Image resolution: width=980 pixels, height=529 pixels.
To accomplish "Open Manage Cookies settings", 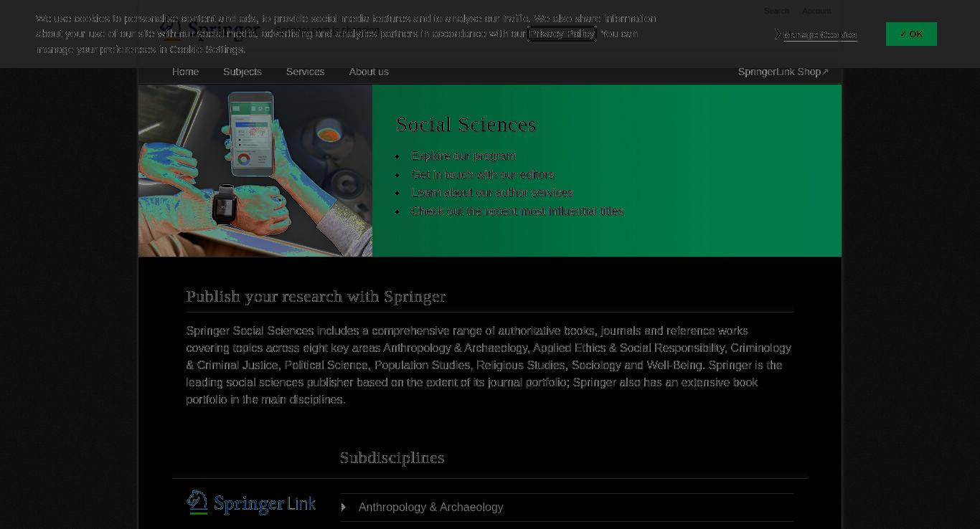I will 820,34.
